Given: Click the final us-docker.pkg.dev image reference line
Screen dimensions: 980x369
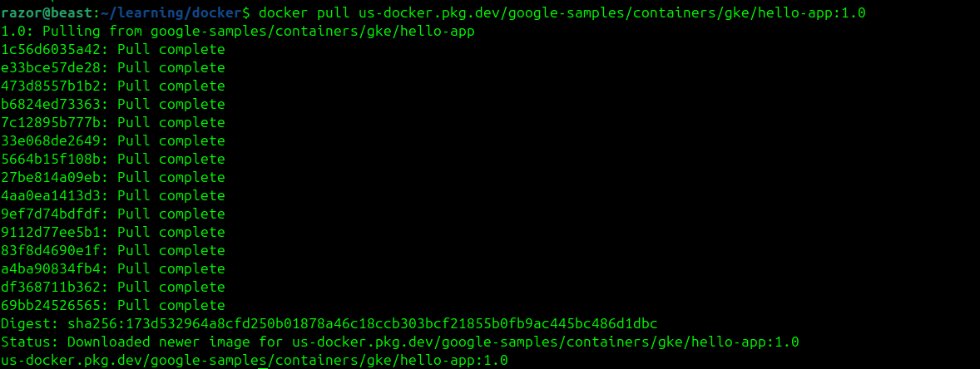Looking at the screenshot, I should pos(255,360).
